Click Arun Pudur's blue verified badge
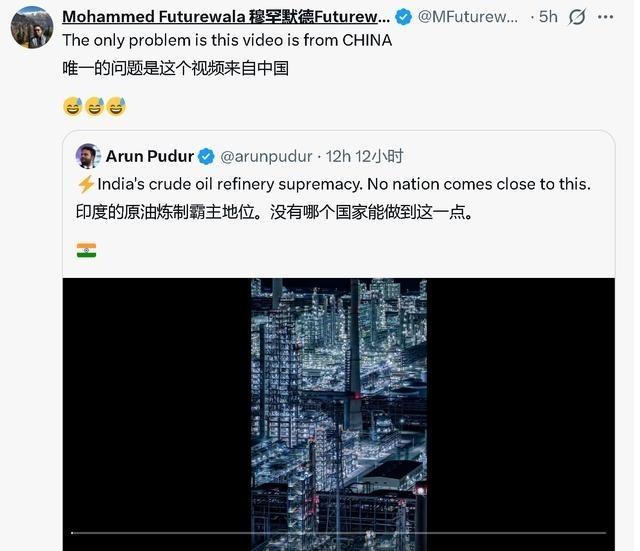640x551 pixels. (205, 157)
